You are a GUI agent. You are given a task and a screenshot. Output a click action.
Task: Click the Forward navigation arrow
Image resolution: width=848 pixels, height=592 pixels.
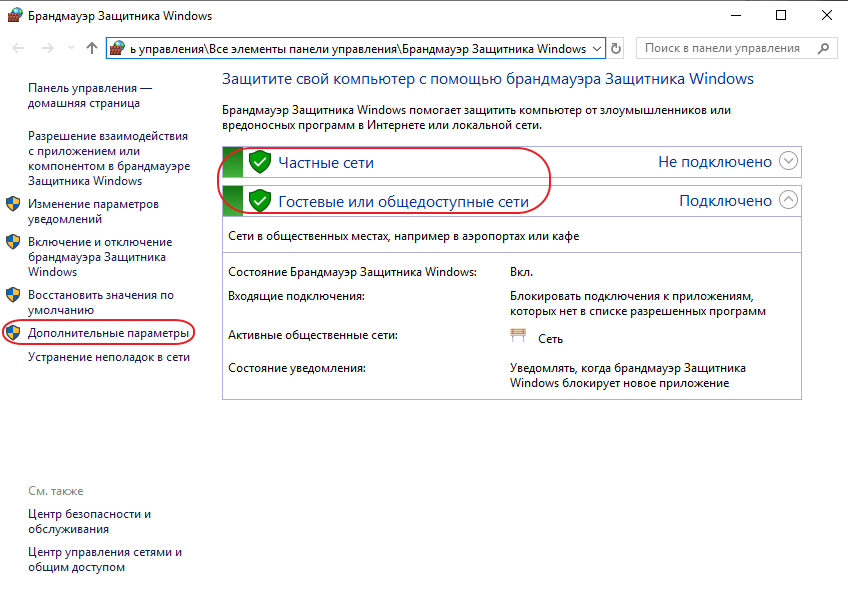coord(48,49)
